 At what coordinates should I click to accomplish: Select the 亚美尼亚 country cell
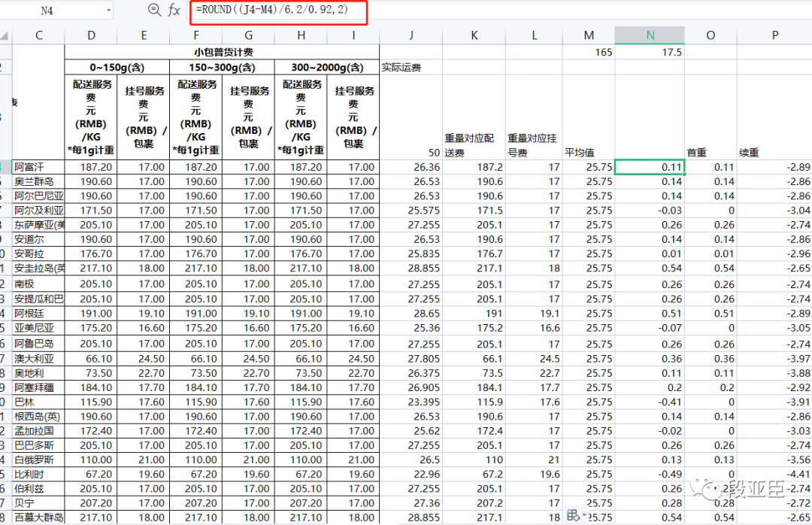point(39,328)
